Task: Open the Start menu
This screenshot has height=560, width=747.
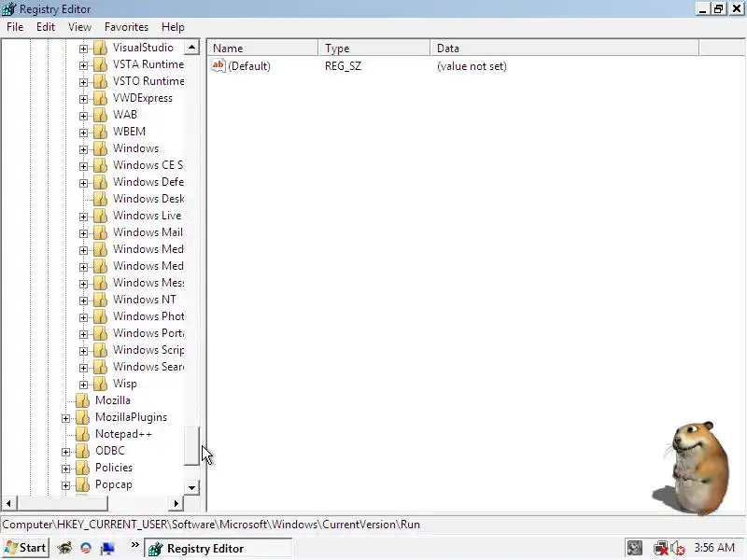Action: click(x=26, y=548)
